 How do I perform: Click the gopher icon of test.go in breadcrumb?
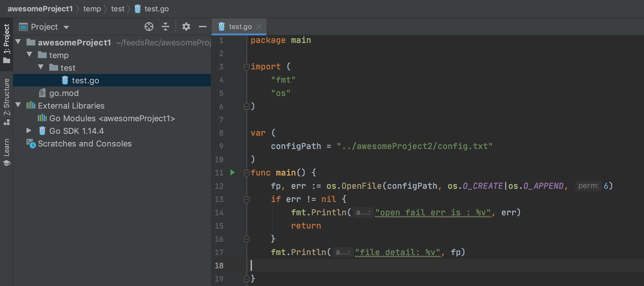[x=138, y=9]
